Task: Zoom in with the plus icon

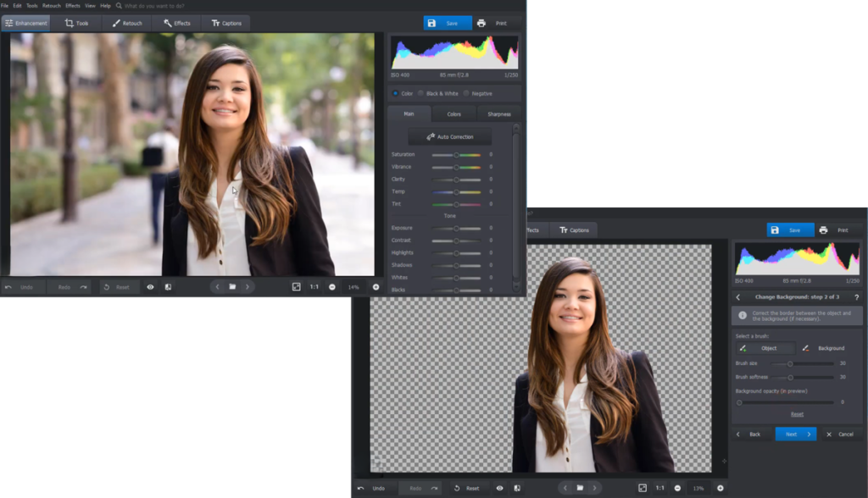Action: pos(376,286)
